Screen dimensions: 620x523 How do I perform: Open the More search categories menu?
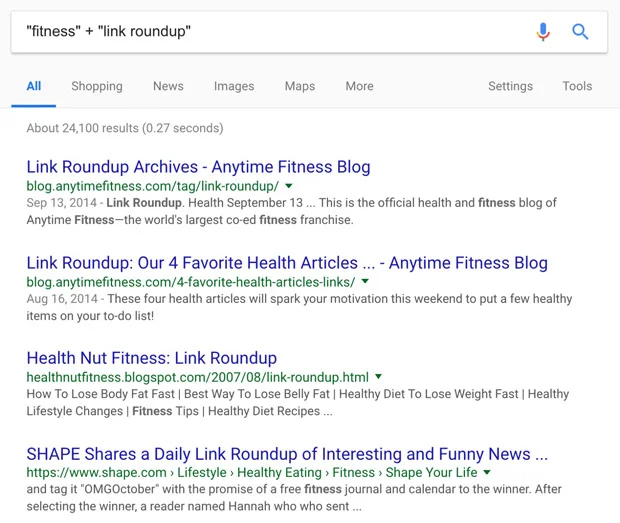359,86
